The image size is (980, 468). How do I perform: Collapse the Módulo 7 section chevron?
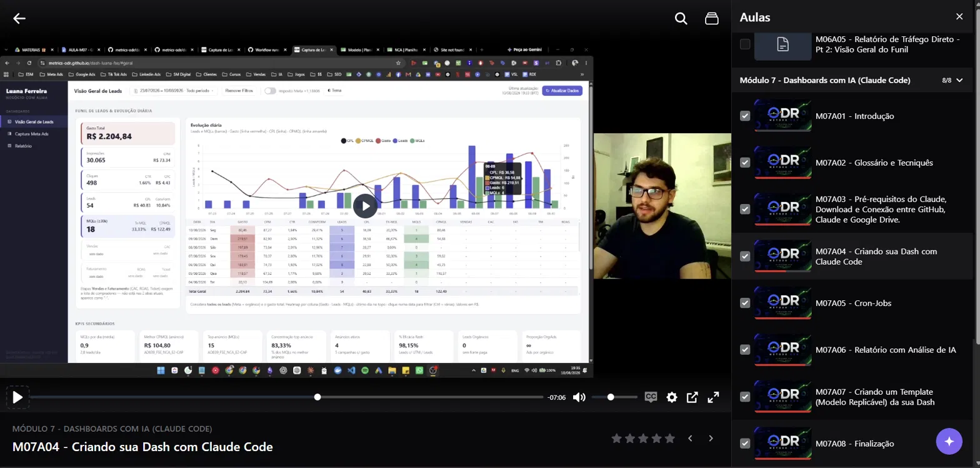(960, 80)
